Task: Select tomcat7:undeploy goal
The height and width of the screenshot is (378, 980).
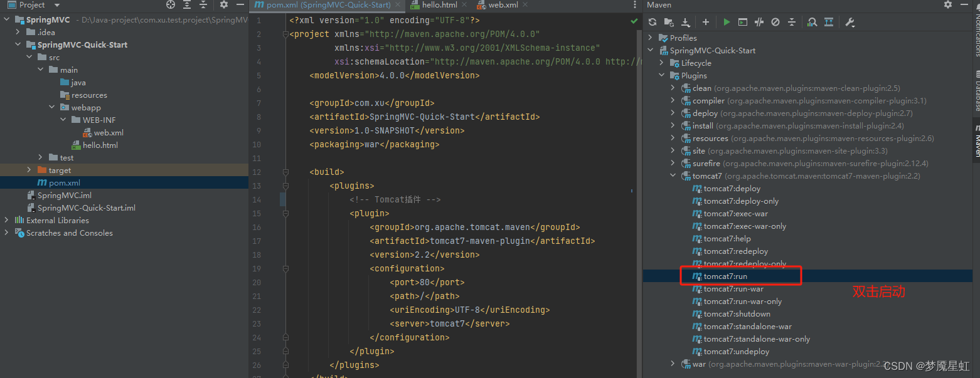Action: point(731,351)
